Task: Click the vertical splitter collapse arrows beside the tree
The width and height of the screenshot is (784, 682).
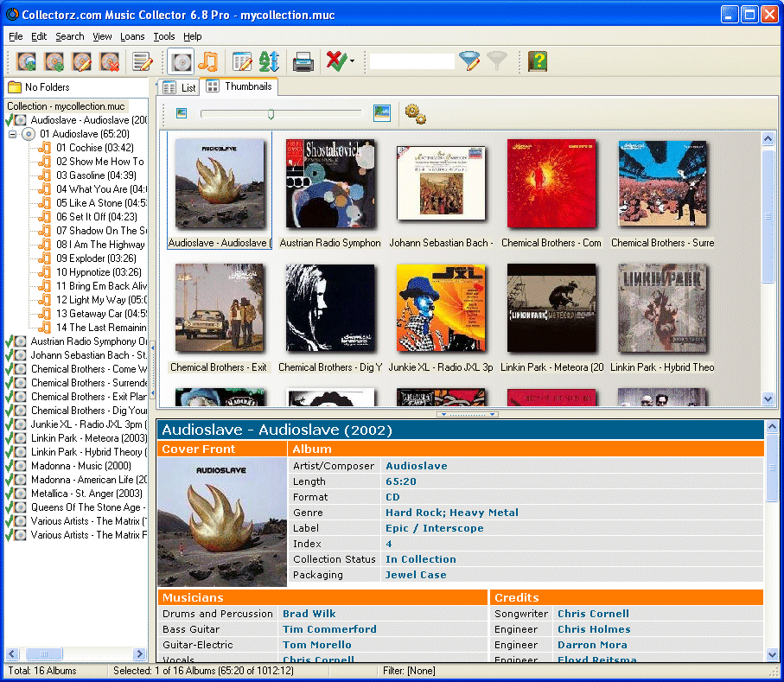Action: (x=152, y=369)
